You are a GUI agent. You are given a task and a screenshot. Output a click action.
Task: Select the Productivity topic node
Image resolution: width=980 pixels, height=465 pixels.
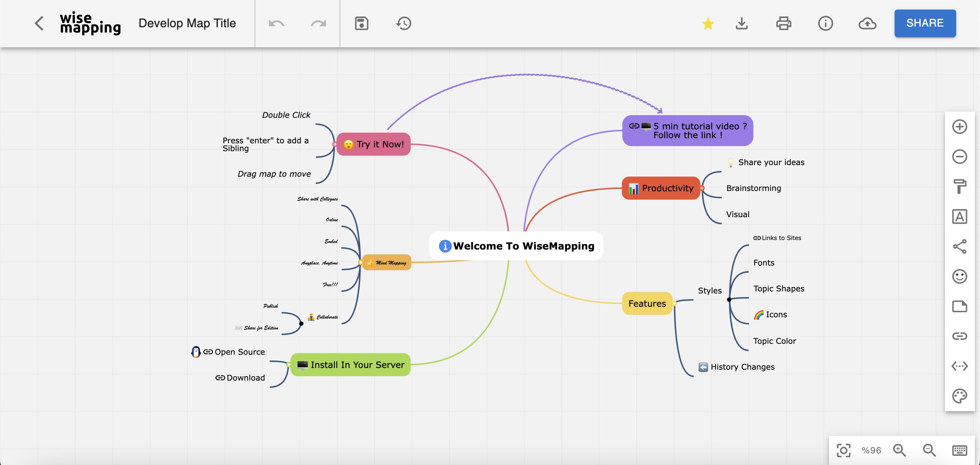(661, 188)
